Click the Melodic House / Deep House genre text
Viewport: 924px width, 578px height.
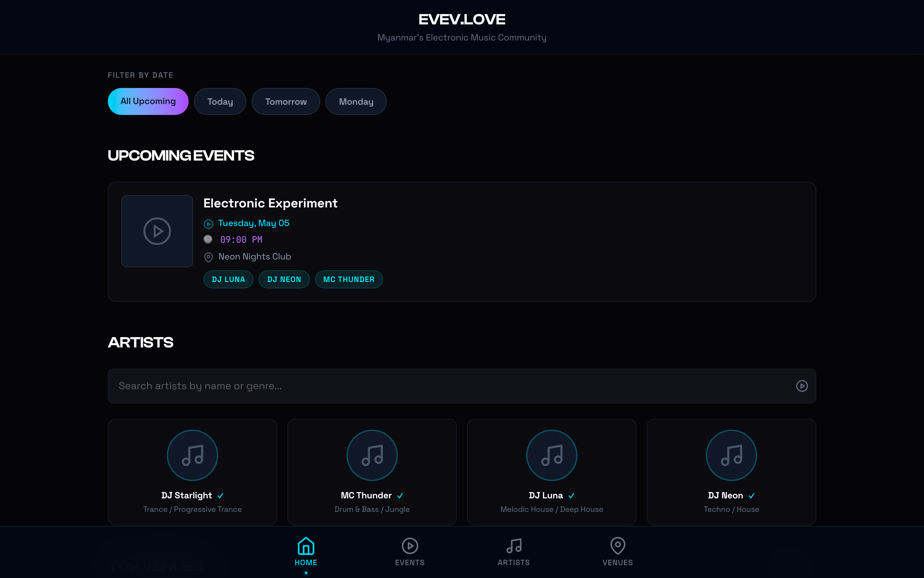(552, 509)
